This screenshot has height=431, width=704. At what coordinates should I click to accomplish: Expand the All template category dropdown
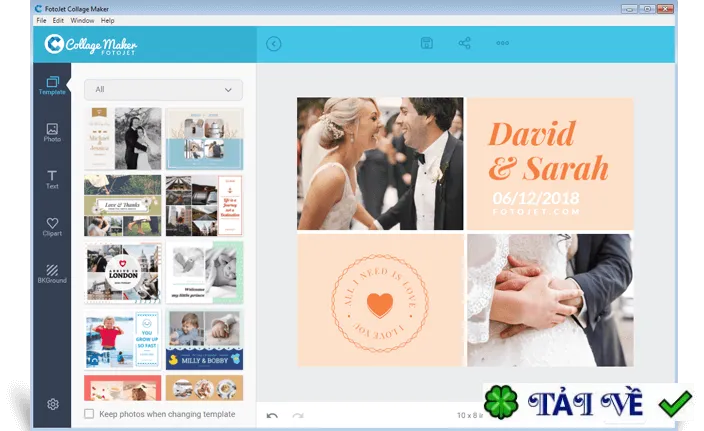tap(163, 90)
